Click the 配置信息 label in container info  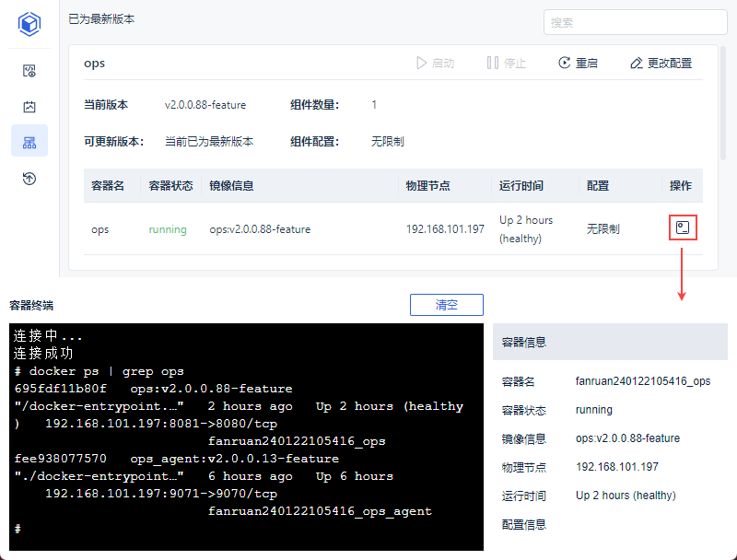(x=524, y=524)
